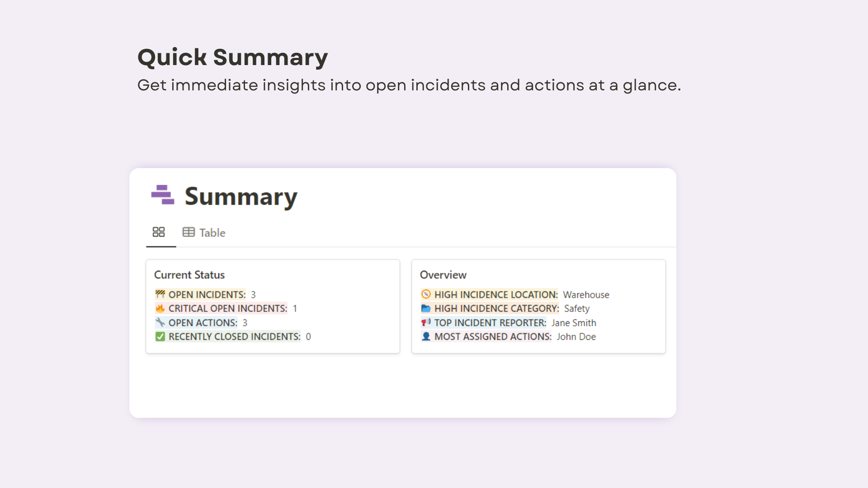Open the Overview card
868x488 pixels.
pos(538,306)
